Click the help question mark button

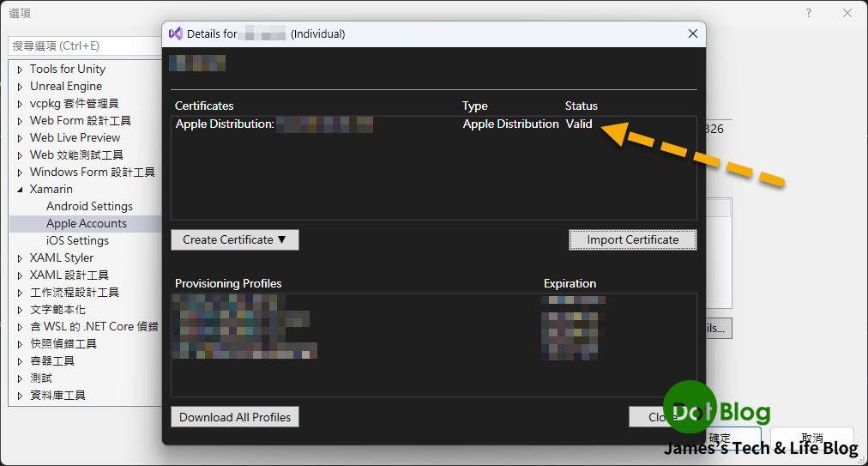[x=809, y=13]
